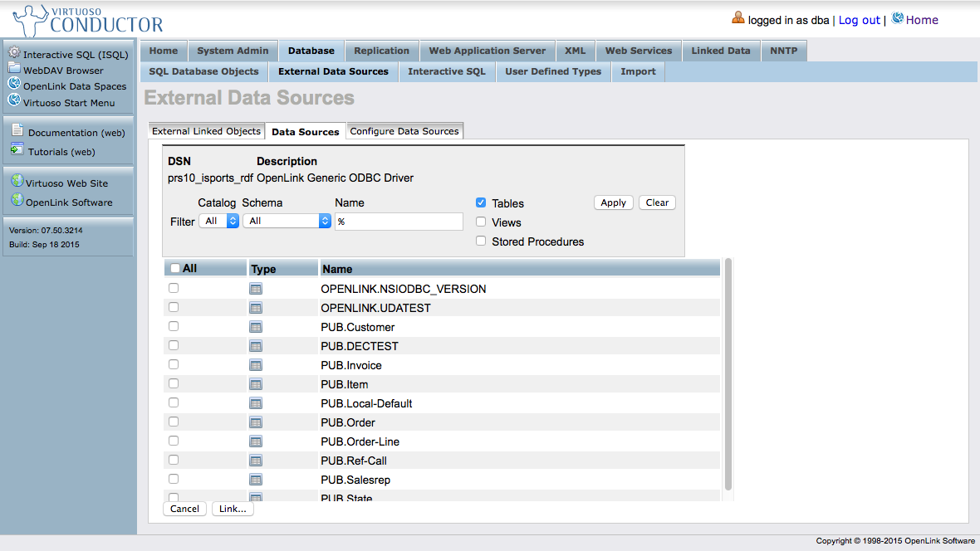Image resolution: width=980 pixels, height=551 pixels.
Task: Open the Catalog filter dropdown
Action: pos(220,221)
